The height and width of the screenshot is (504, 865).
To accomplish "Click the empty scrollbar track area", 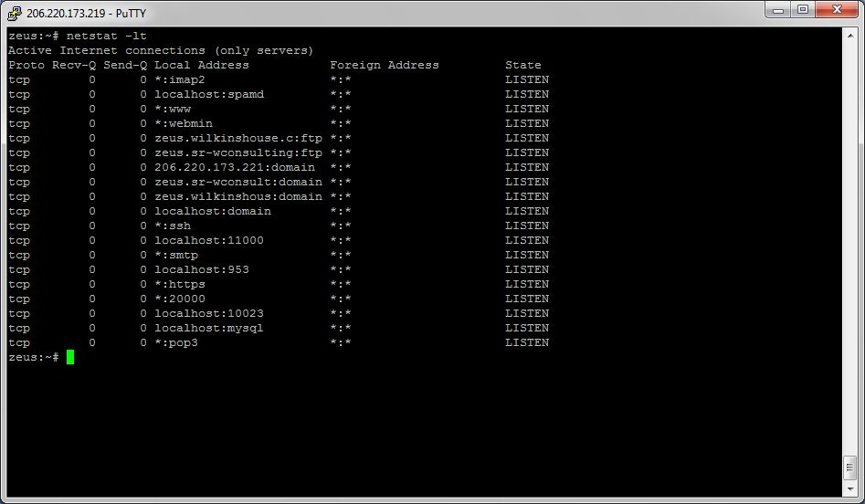I will coord(849,247).
